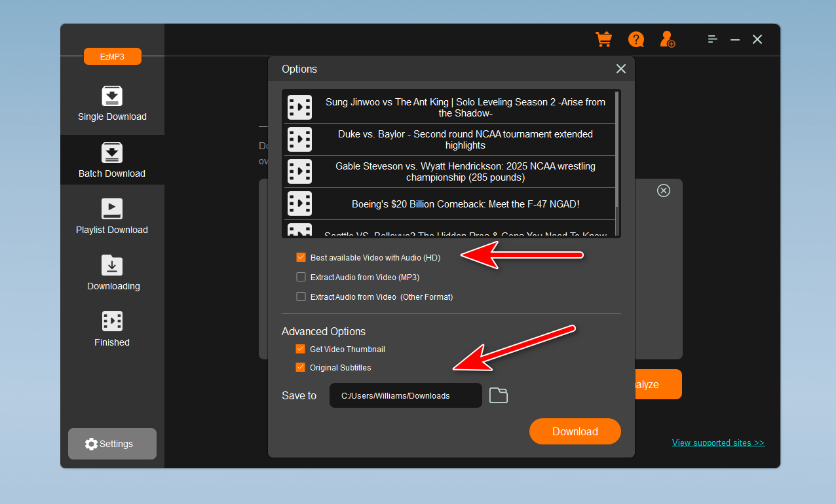Browse for save folder icon
This screenshot has height=504, width=836.
click(499, 395)
